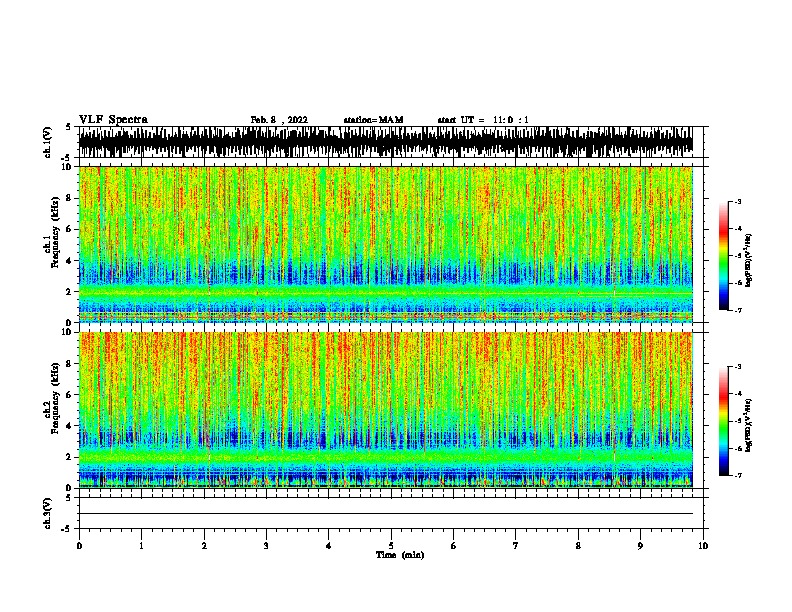792x612 pixels.
Task: Select the date text "Feb. 8 , 2022"
Action: (279, 120)
